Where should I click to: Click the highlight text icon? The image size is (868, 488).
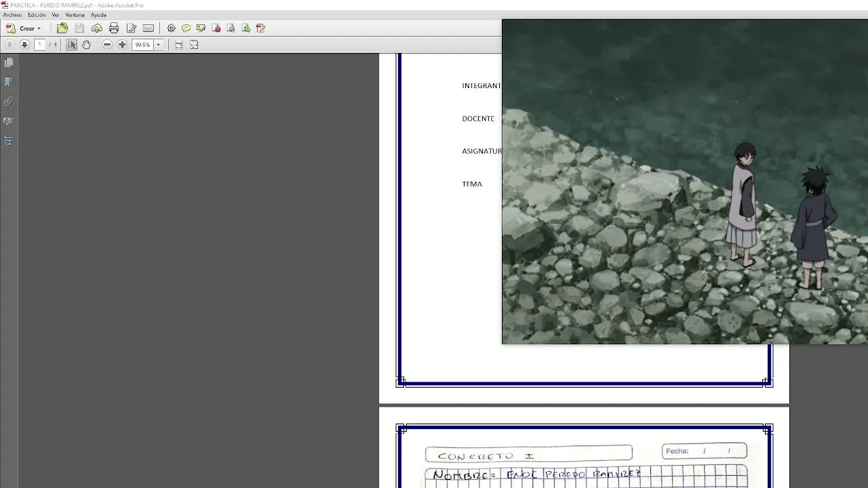click(201, 28)
